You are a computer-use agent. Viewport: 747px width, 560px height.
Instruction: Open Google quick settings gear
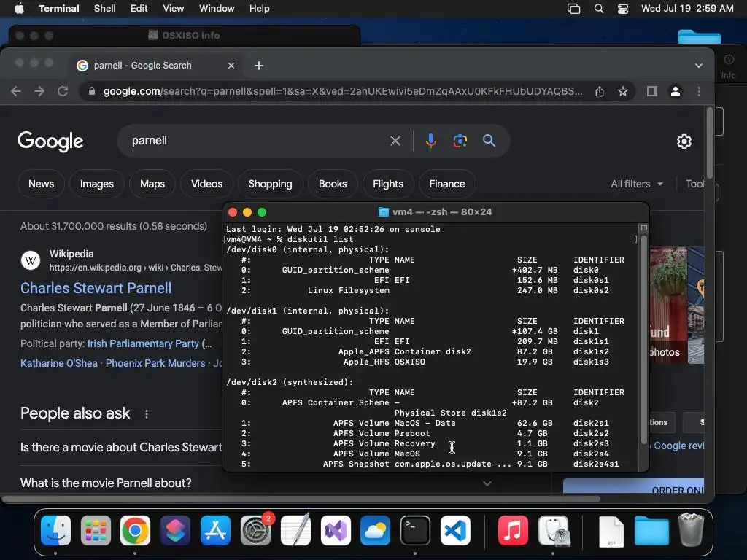click(x=684, y=141)
